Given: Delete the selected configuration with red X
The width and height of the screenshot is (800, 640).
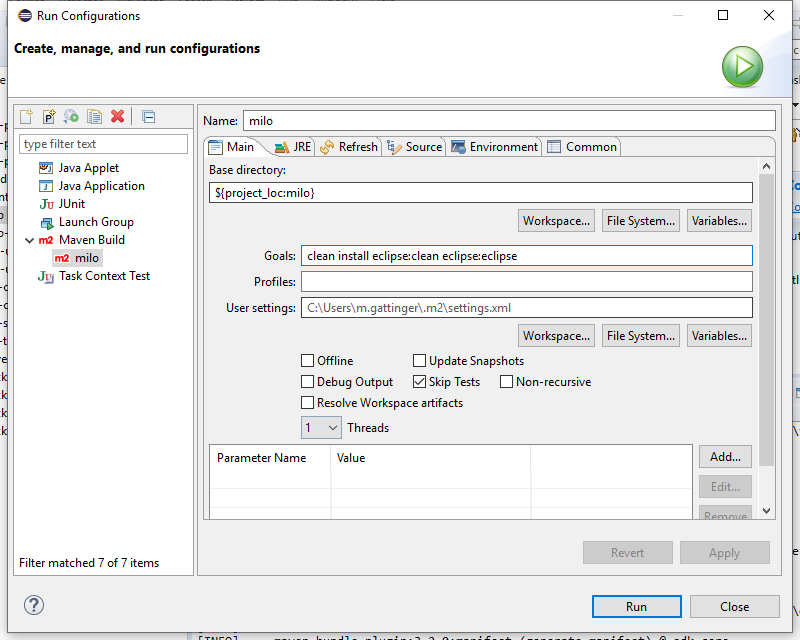Looking at the screenshot, I should [x=117, y=116].
